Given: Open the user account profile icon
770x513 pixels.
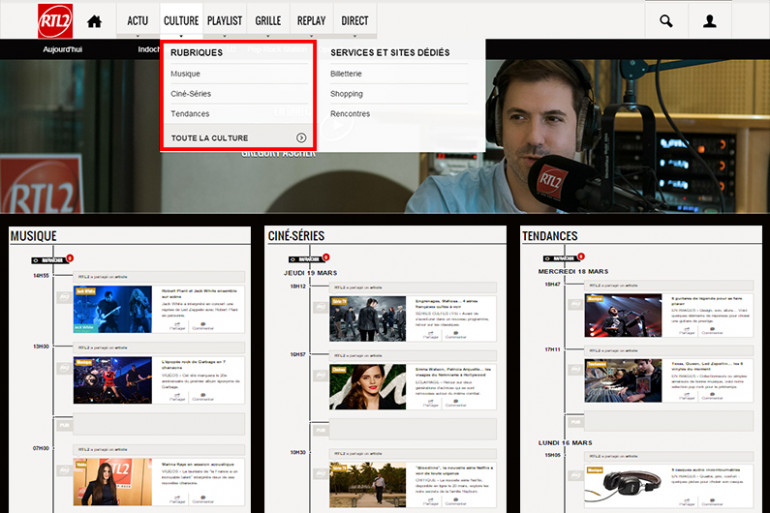Looking at the screenshot, I should 709,21.
